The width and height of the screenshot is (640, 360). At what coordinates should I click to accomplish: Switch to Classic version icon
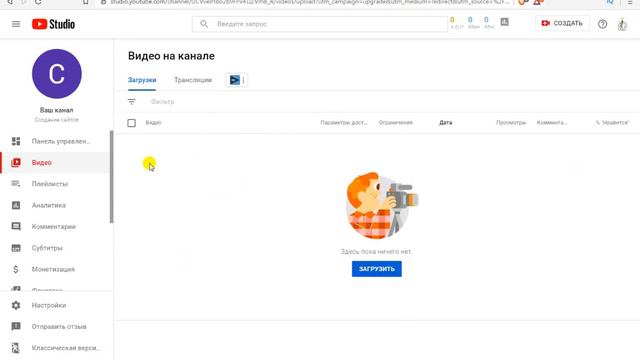(x=16, y=348)
